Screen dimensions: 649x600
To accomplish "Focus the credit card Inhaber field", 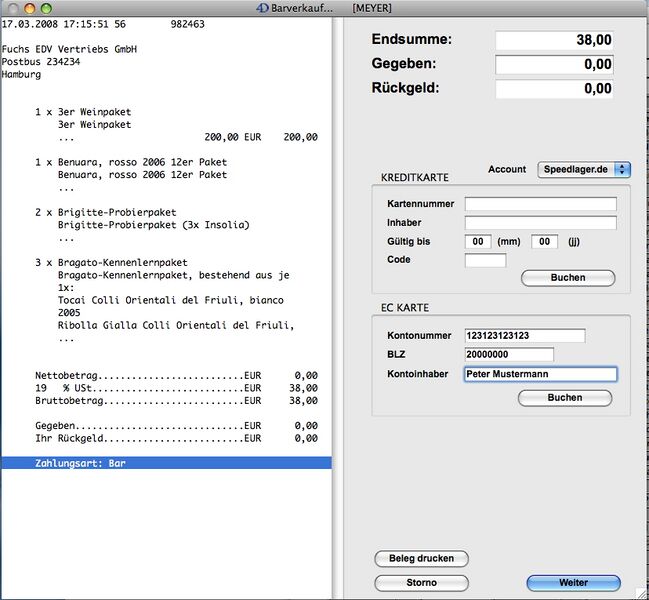I will [540, 223].
